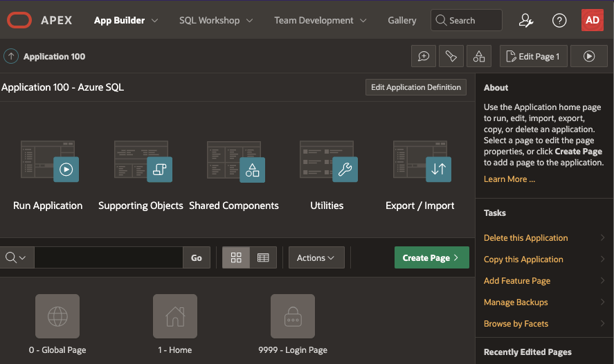614x364 pixels.
Task: Switch to icon grid view
Action: [x=236, y=257]
